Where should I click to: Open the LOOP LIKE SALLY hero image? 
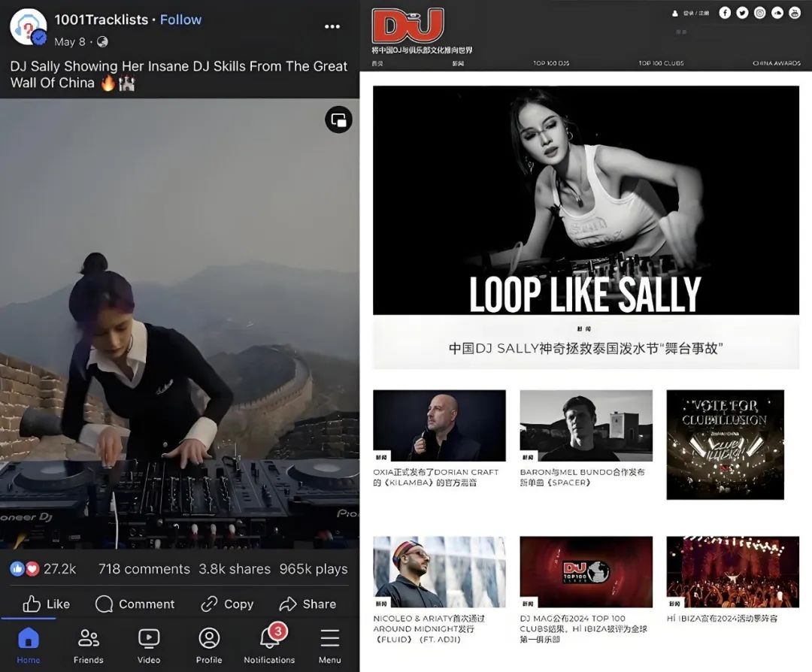[x=586, y=201]
